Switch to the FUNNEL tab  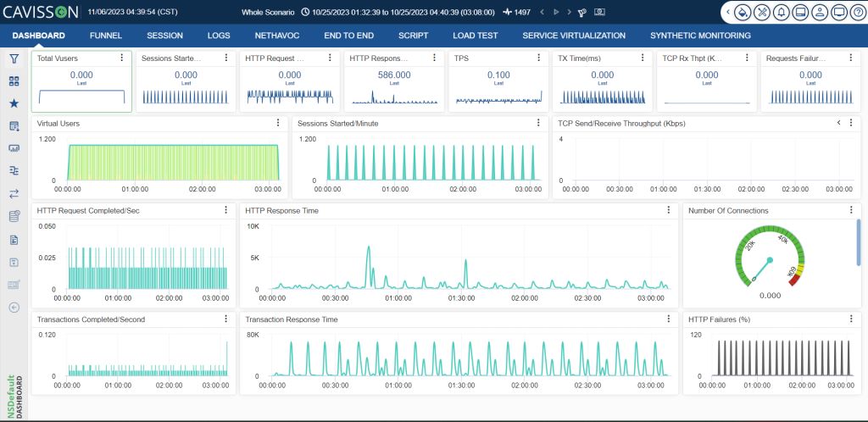[106, 36]
